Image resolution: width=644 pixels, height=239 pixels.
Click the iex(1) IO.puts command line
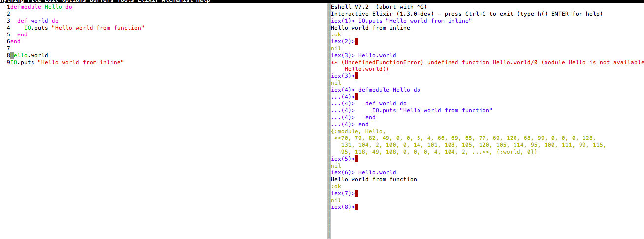401,21
